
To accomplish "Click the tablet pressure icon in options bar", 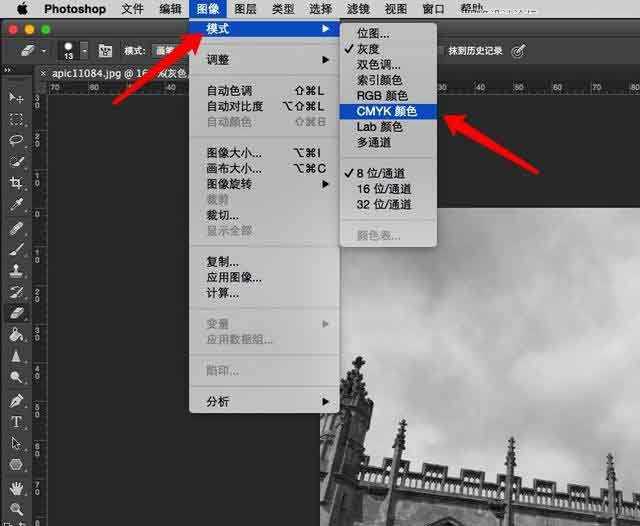I will [x=518, y=51].
